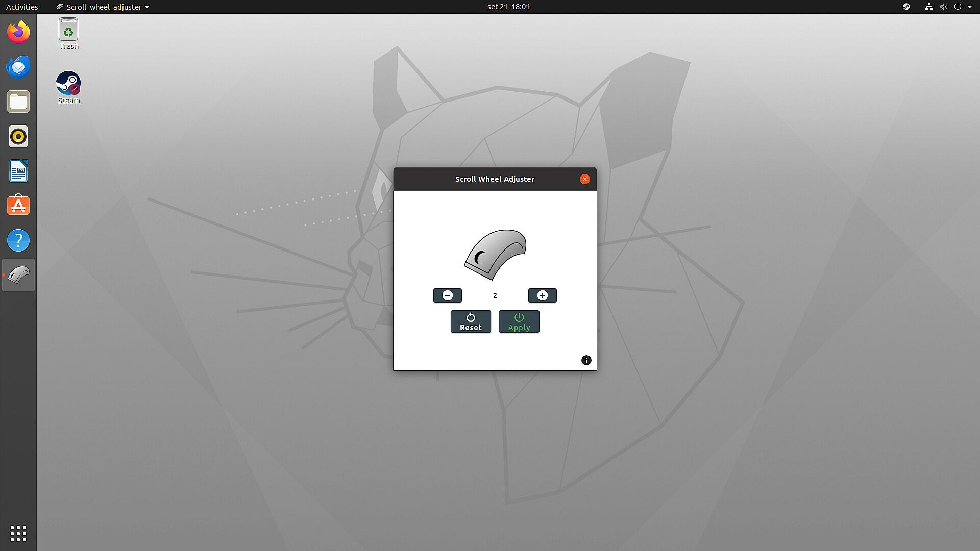Launch Firefox from the dock
This screenshot has width=980, height=551.
point(18,32)
